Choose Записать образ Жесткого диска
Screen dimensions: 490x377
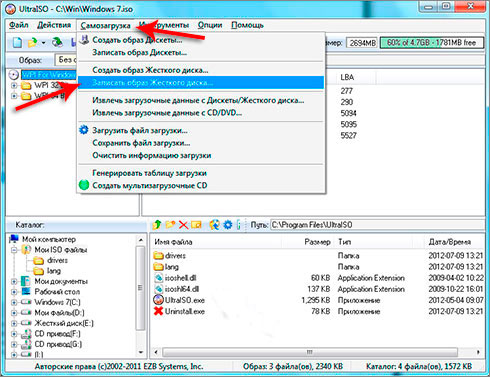coord(201,83)
